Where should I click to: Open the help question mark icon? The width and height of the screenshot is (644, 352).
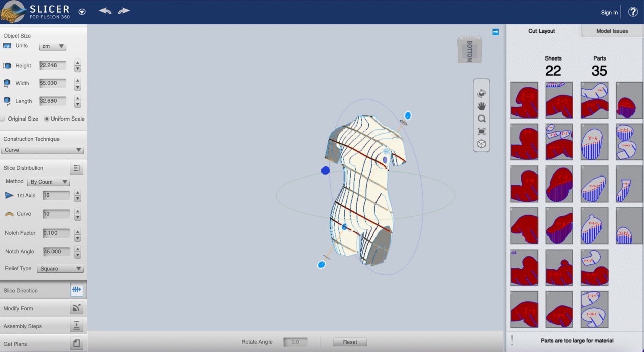[633, 12]
